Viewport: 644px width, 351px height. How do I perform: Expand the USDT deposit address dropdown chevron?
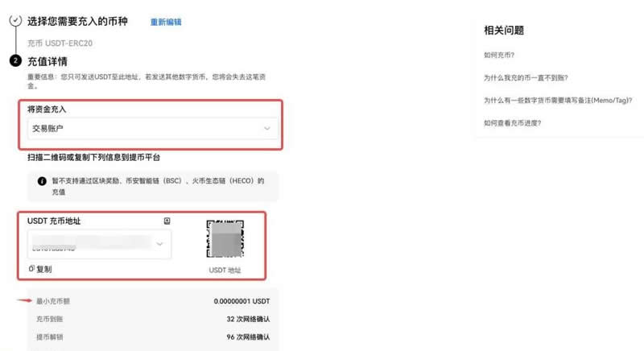[x=159, y=243]
